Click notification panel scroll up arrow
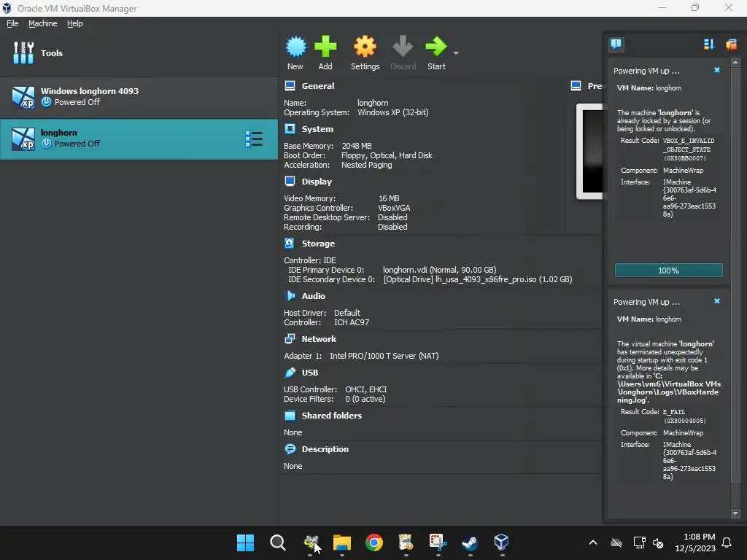Viewport: 747px width, 560px height. pyautogui.click(x=735, y=63)
